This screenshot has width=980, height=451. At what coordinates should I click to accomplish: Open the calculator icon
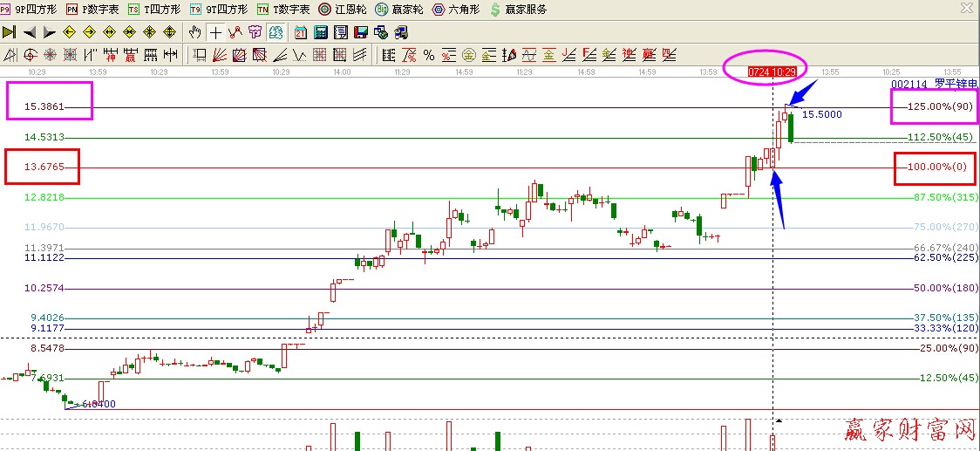click(x=321, y=32)
